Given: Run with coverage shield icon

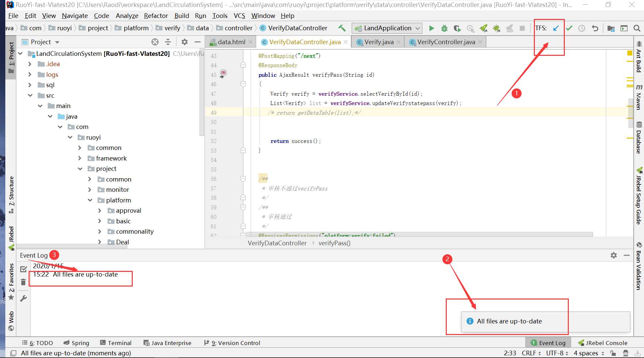Looking at the screenshot, I should pyautogui.click(x=457, y=28).
